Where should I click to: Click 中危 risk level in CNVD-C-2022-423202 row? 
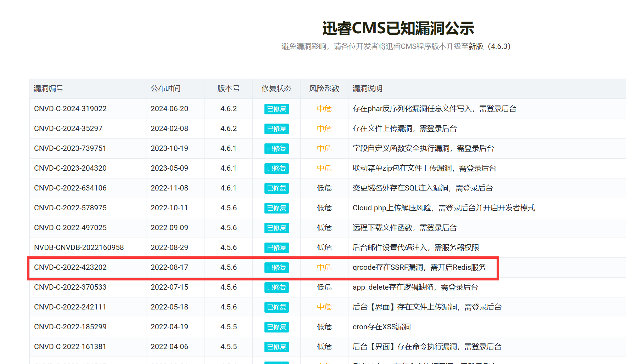[x=324, y=267]
